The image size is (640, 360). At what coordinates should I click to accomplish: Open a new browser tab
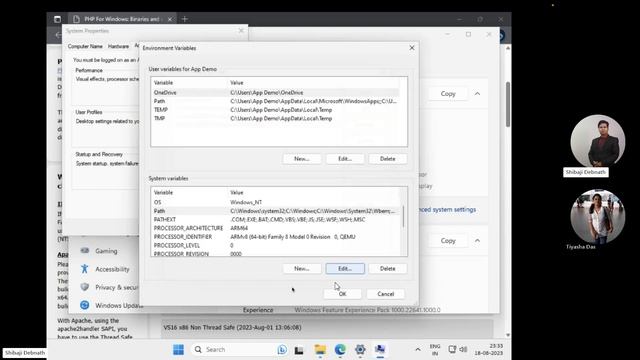(184, 19)
